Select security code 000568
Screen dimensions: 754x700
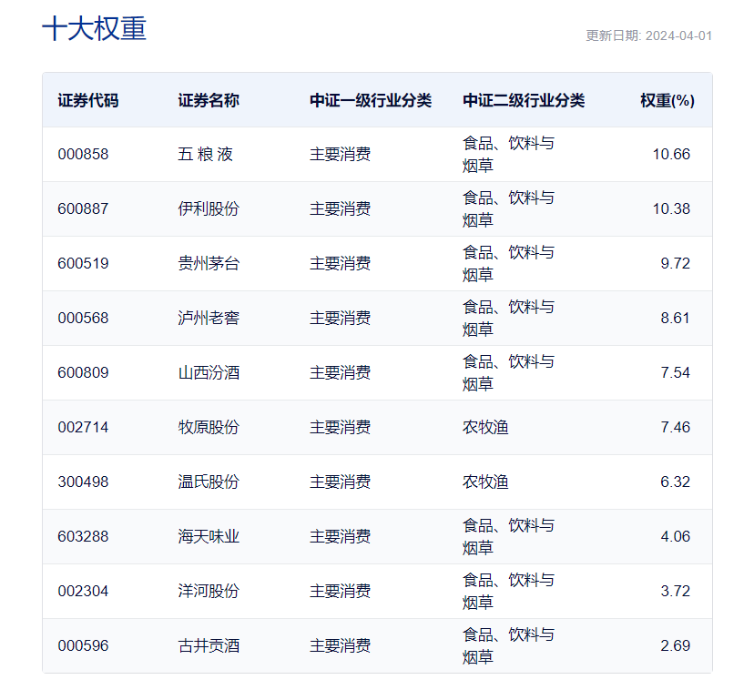(x=83, y=319)
